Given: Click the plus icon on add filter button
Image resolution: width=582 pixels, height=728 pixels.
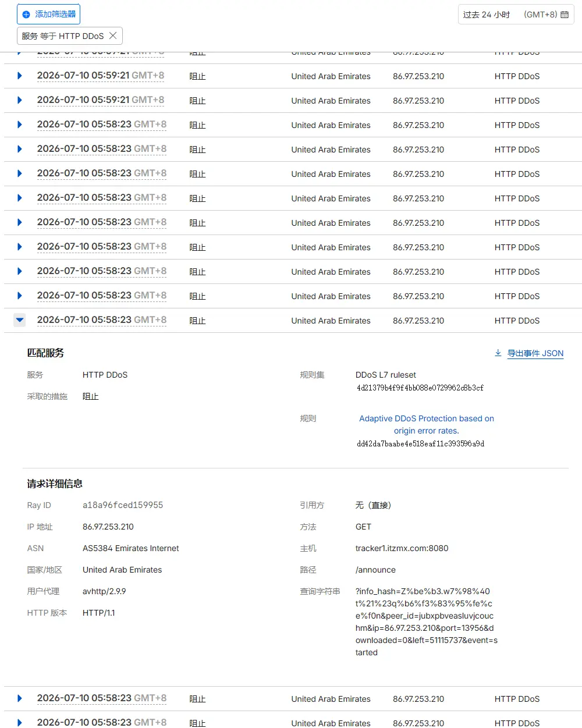Looking at the screenshot, I should pyautogui.click(x=26, y=15).
